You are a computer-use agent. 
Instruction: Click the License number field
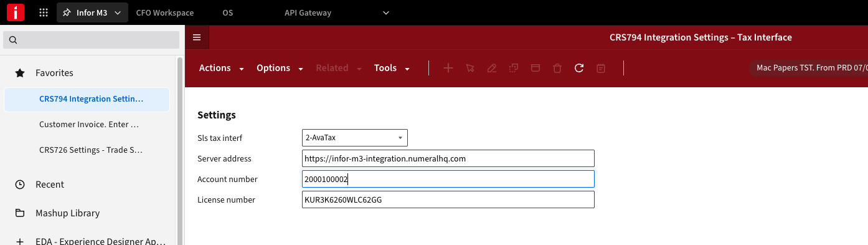coord(448,199)
